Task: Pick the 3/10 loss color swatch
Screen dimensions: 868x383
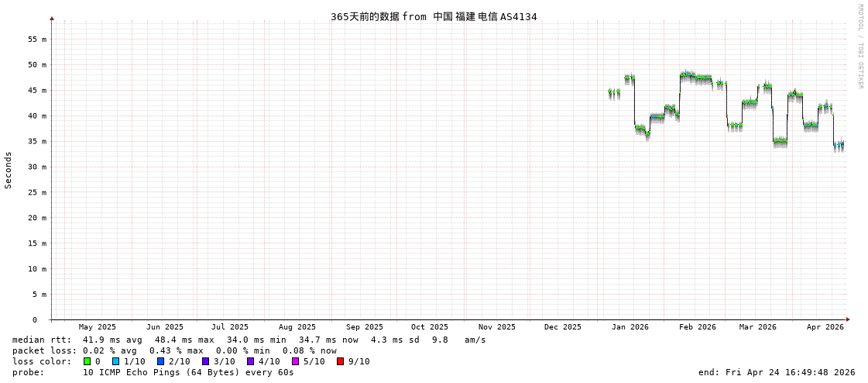Action: [205, 361]
